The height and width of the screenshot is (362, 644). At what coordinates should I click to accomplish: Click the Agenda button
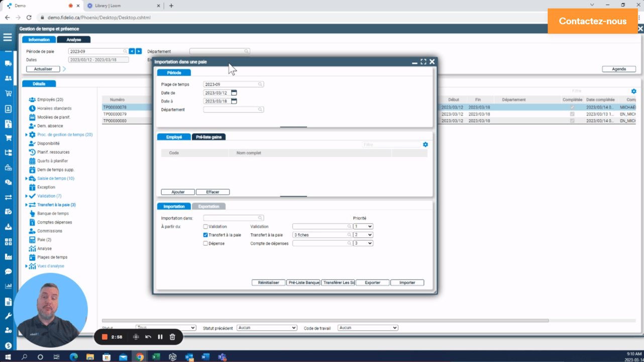[x=619, y=69]
